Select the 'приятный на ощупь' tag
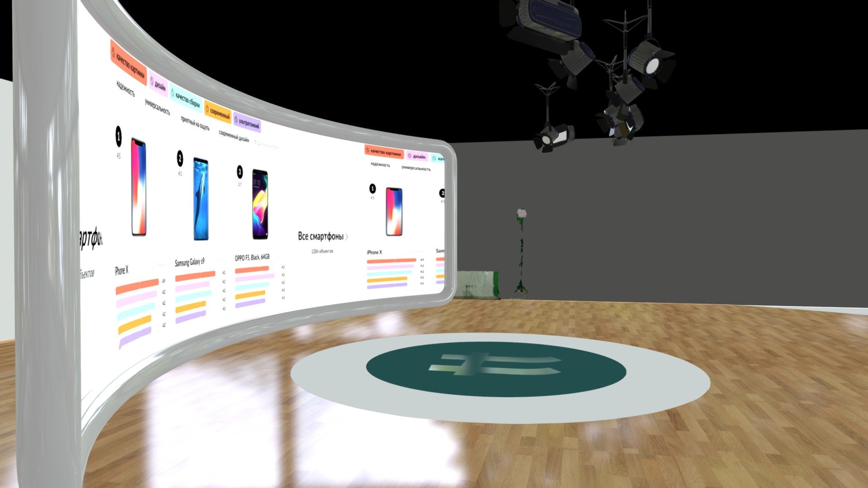 (195, 123)
